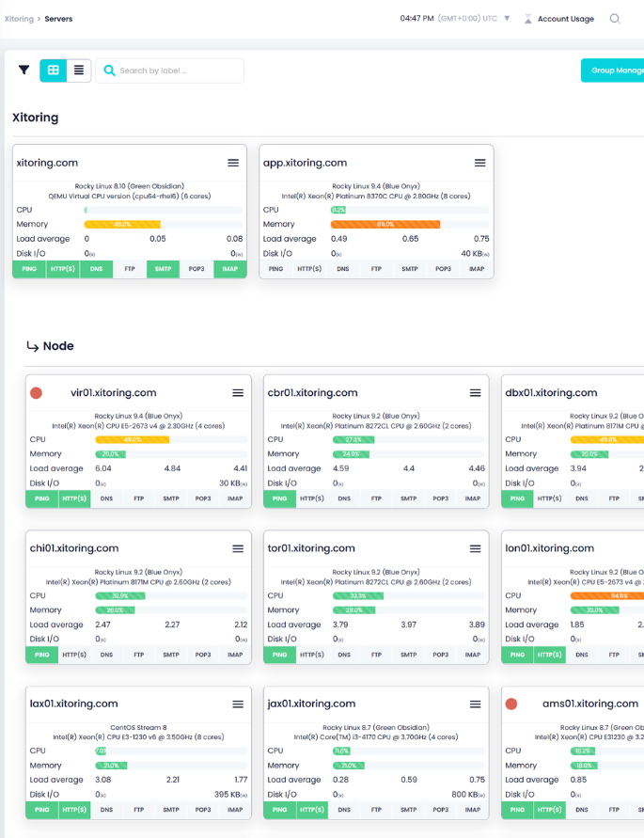Viewport: 644px width, 838px height.
Task: Select PING tab on tor01.xitoring.com card
Action: click(x=279, y=655)
